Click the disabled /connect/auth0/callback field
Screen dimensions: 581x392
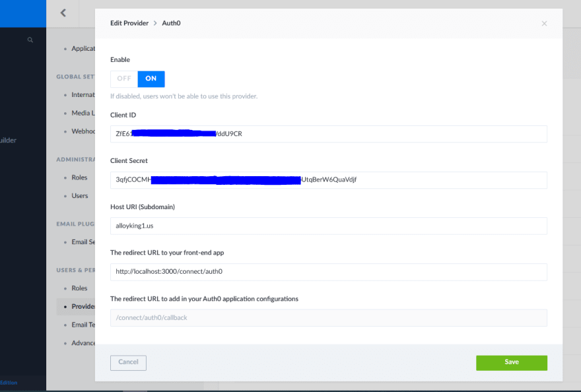tap(329, 317)
